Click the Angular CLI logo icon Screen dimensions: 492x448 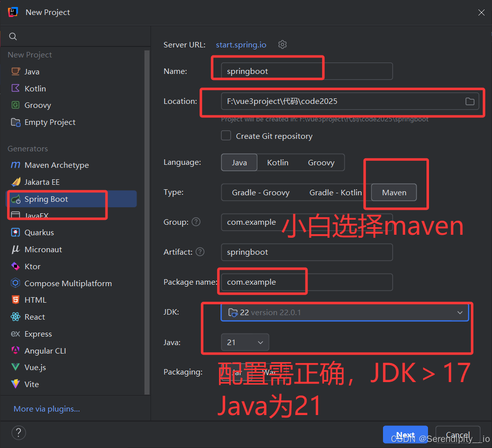[15, 350]
